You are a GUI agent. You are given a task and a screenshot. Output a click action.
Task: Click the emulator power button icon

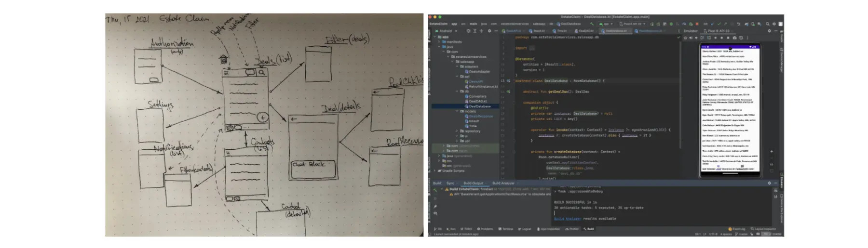685,38
